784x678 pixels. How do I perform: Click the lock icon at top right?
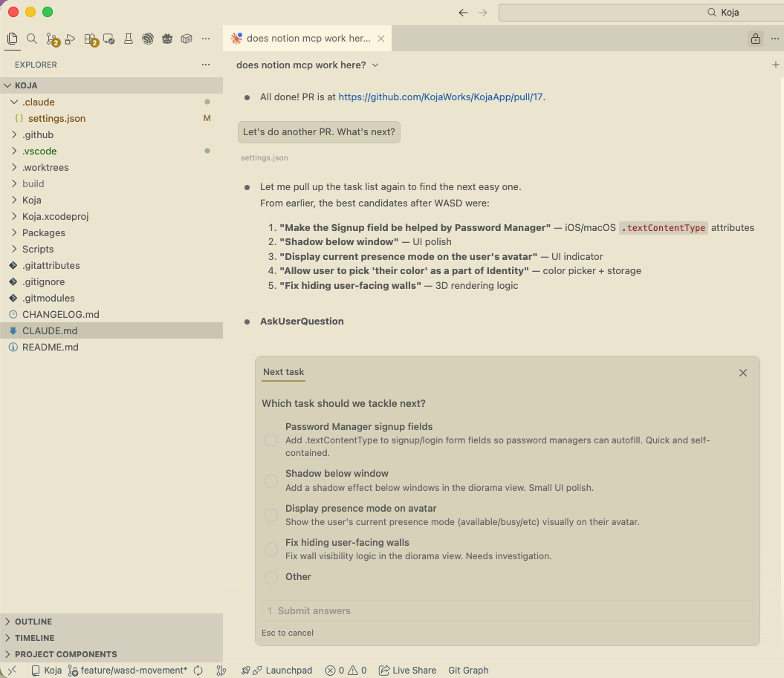756,39
